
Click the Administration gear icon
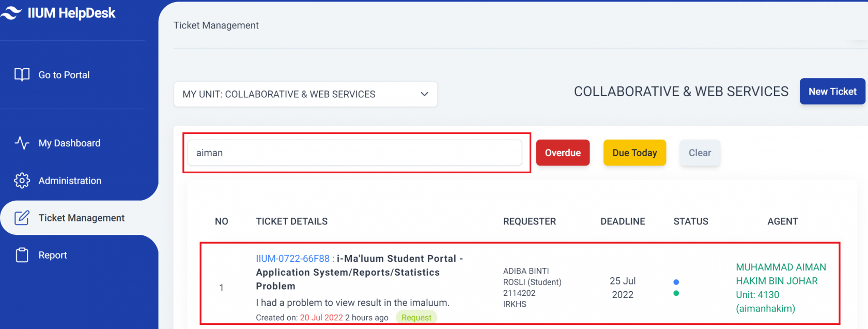22,181
